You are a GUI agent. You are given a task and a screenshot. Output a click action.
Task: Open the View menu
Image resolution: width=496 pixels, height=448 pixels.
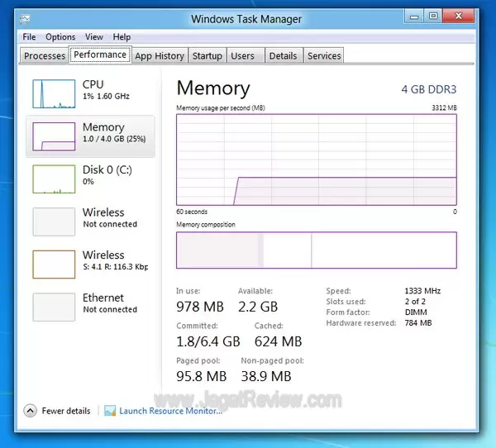coord(94,37)
